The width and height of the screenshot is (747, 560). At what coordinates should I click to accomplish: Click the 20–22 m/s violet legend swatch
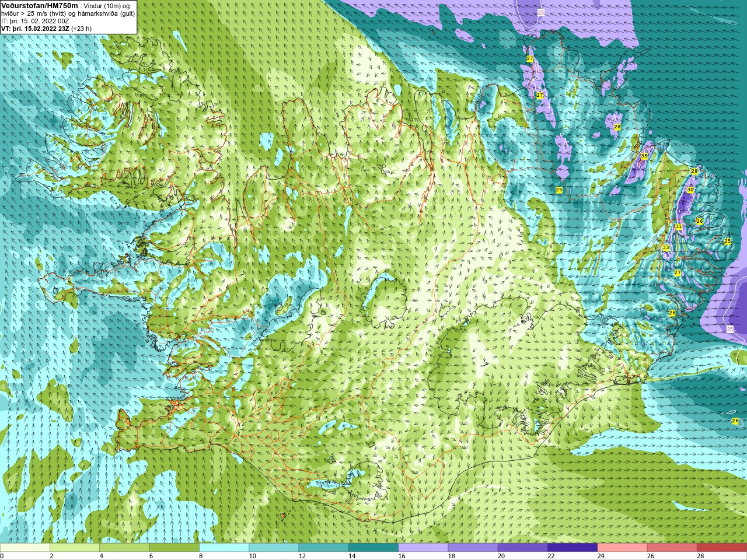click(523, 548)
